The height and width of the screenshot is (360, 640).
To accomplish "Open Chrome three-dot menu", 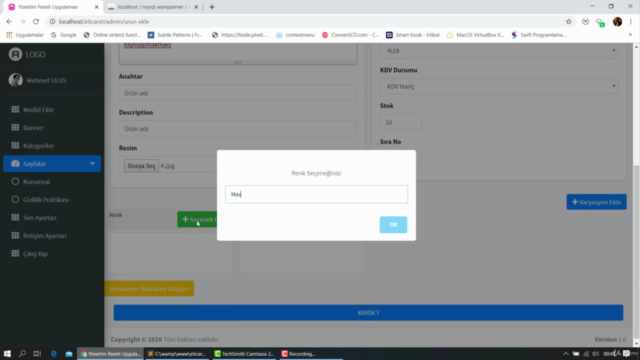I will coord(631,21).
